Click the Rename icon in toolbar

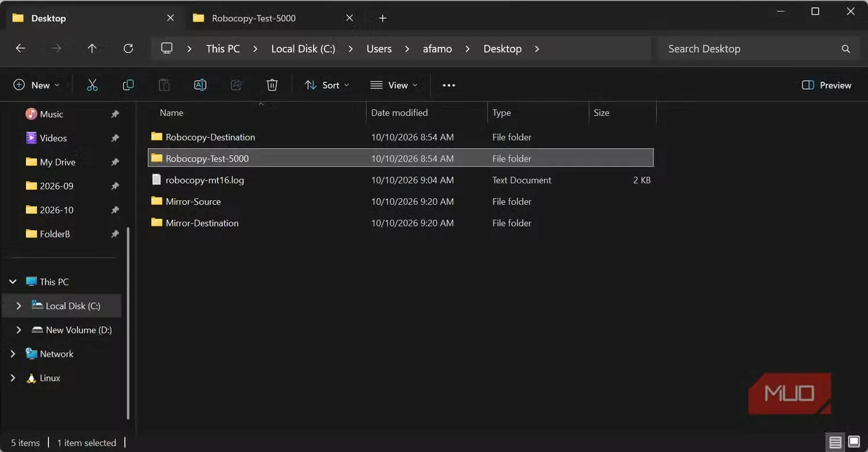[200, 85]
